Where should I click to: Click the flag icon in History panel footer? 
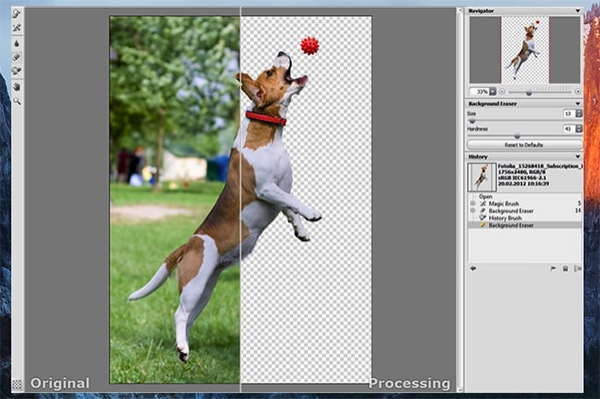coord(553,269)
